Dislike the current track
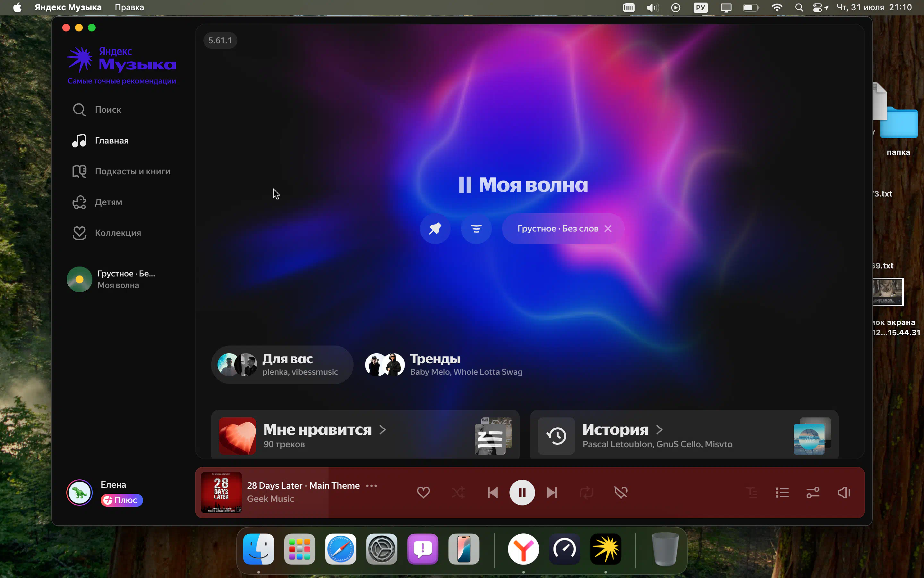 point(621,492)
